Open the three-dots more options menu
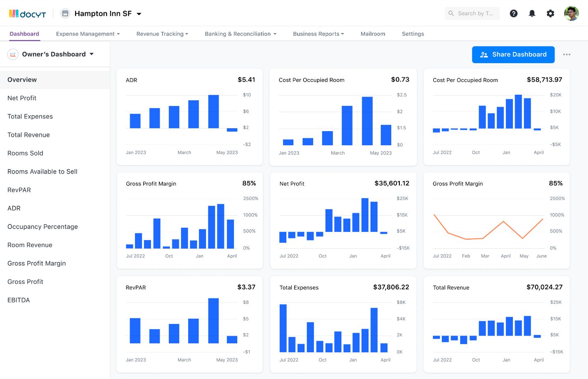The width and height of the screenshot is (588, 379). pos(567,54)
